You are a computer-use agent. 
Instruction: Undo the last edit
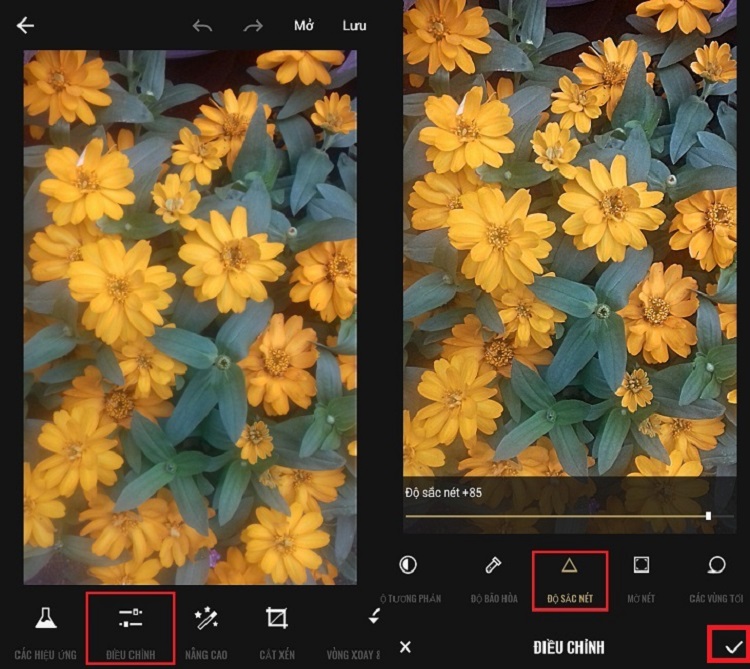[203, 26]
